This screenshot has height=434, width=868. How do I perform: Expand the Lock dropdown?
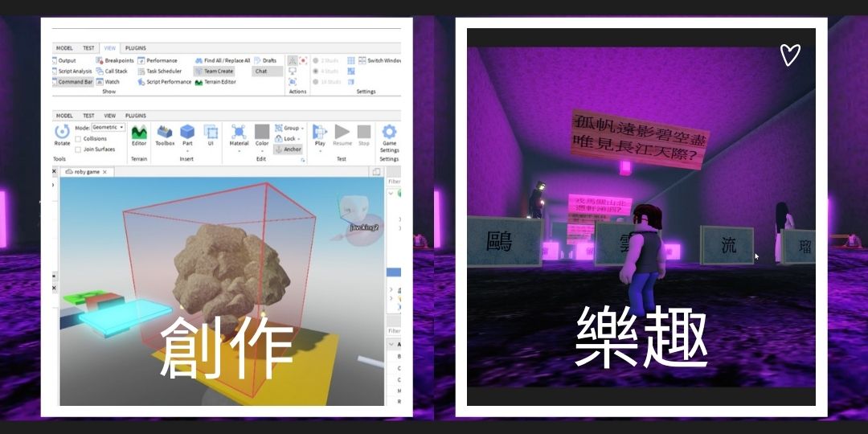pos(288,138)
